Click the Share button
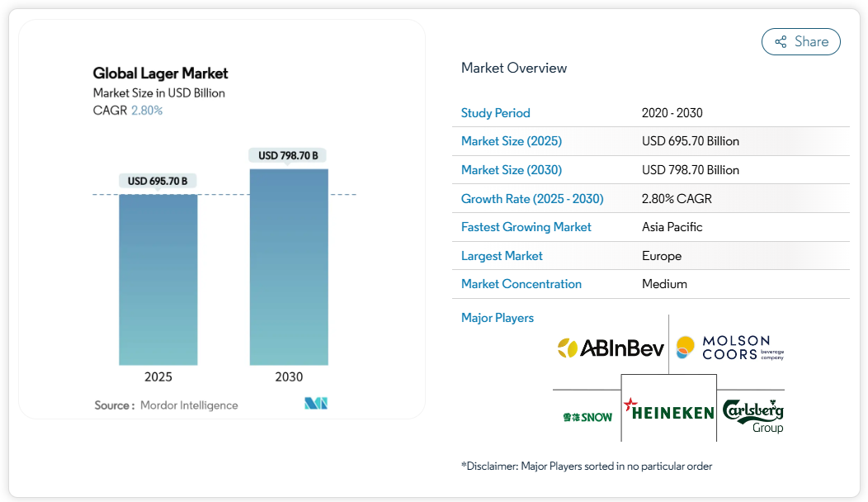The image size is (868, 502). coord(800,42)
